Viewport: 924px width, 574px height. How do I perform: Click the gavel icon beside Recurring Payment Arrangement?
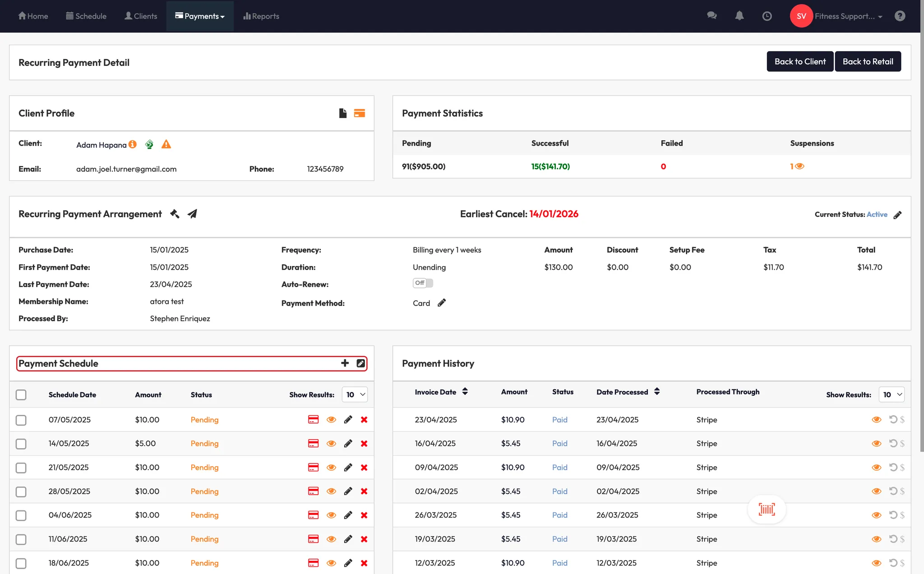tap(175, 214)
